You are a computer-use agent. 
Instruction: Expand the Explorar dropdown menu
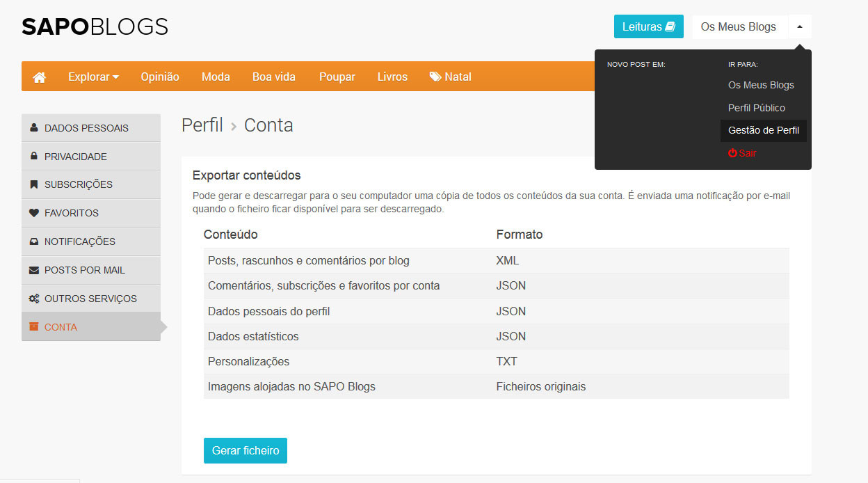93,77
